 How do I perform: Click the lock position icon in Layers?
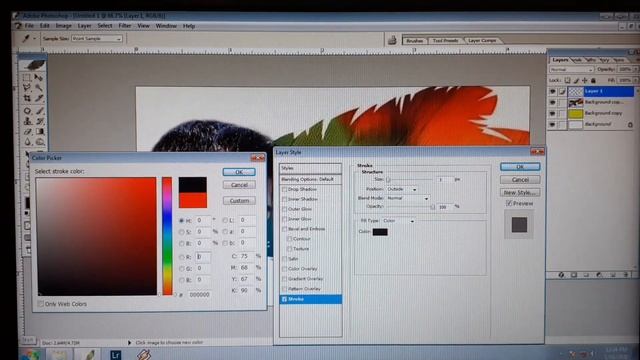point(584,80)
